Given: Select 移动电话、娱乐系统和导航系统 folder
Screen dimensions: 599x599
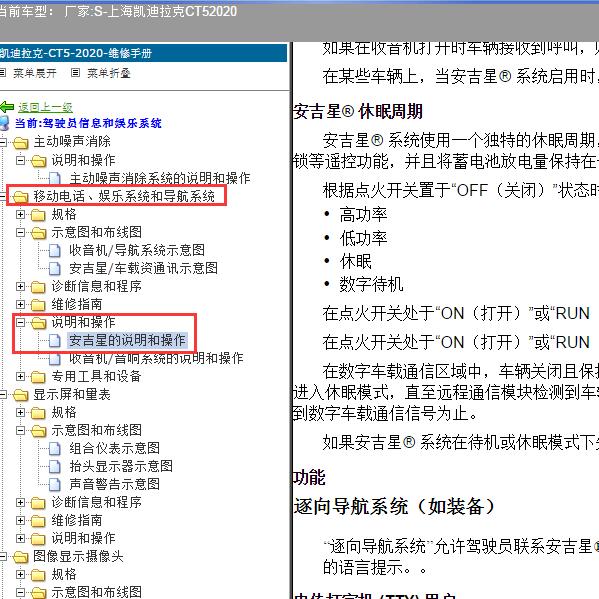Looking at the screenshot, I should (x=124, y=196).
